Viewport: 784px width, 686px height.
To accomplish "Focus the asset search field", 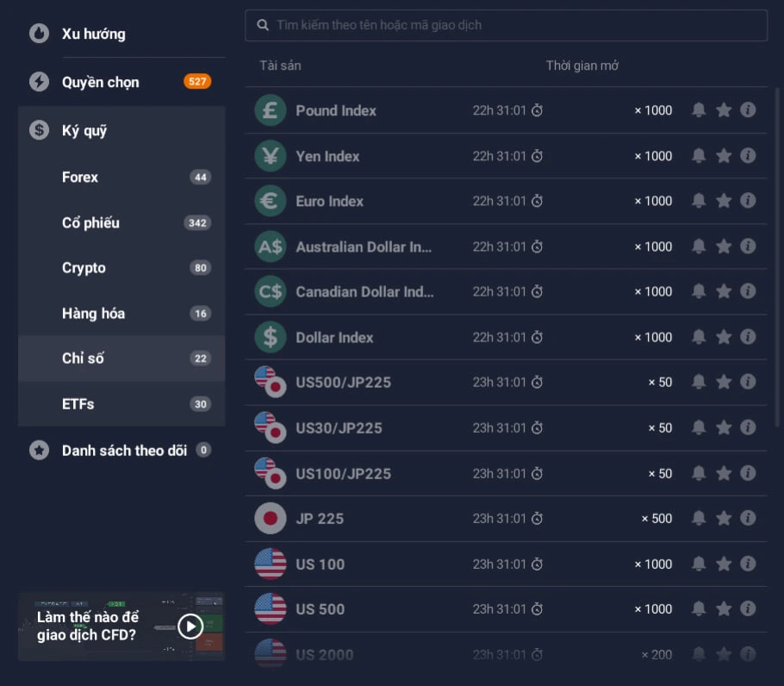I will (506, 25).
